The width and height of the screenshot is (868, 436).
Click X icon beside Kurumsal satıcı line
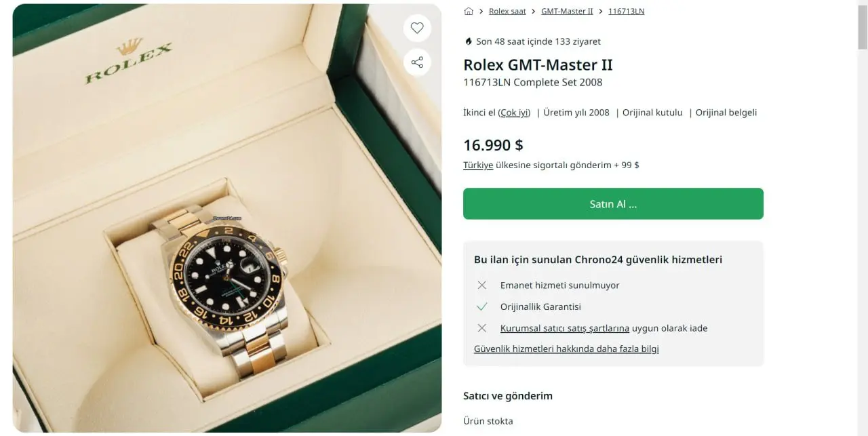point(481,328)
